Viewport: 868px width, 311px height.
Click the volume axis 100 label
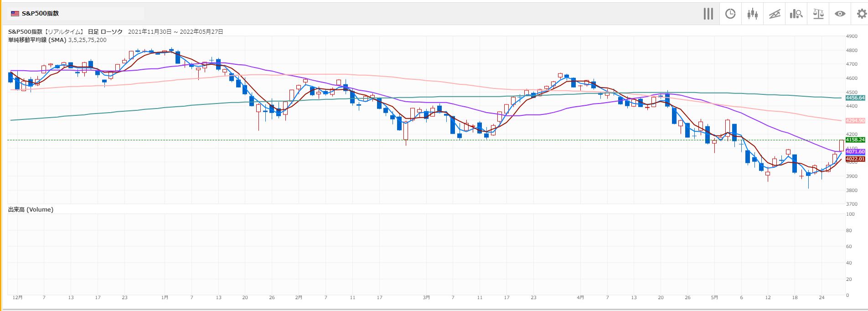point(850,214)
